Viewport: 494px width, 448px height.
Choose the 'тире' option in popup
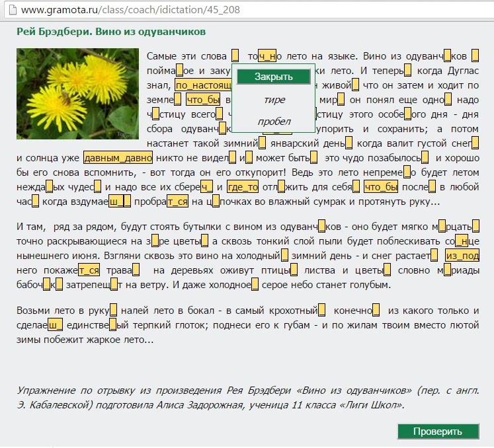(273, 100)
